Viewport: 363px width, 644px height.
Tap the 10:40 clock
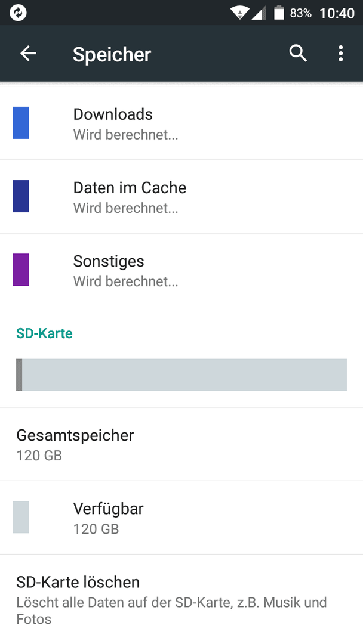[337, 13]
